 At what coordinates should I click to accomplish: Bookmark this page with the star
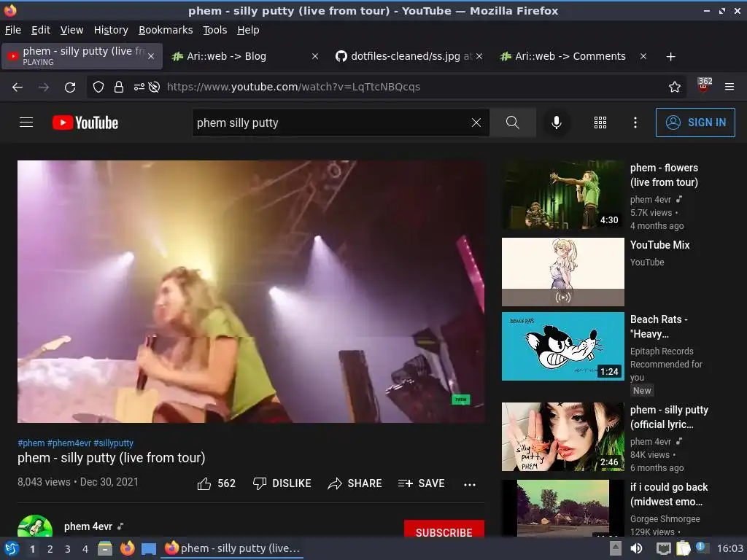[674, 87]
